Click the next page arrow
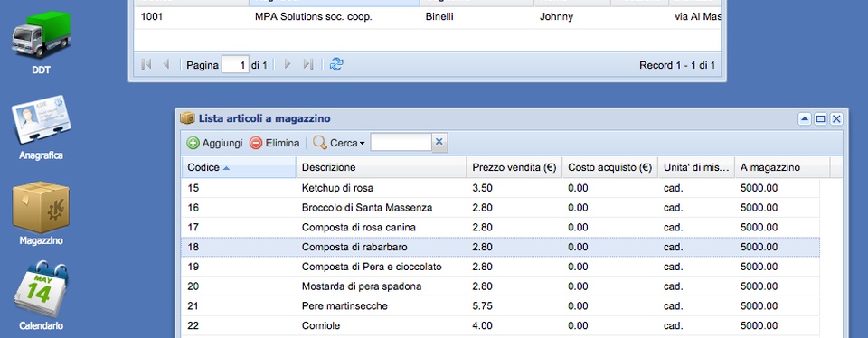This screenshot has height=338, width=868. 288,65
